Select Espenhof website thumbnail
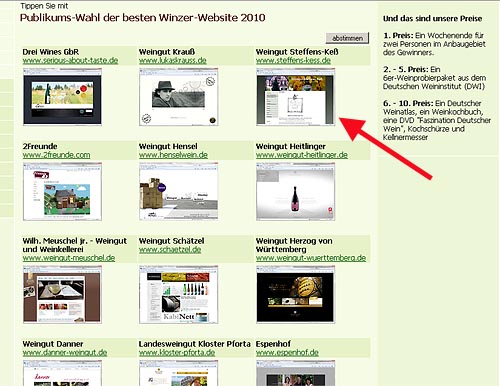 click(x=296, y=373)
